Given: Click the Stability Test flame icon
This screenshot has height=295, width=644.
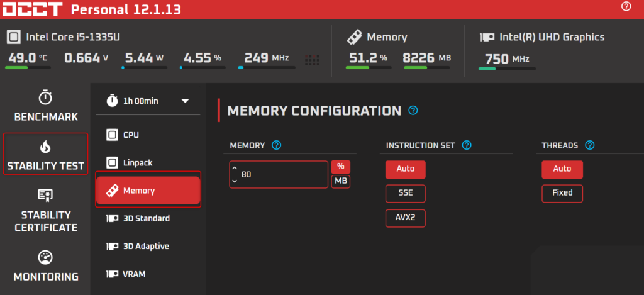Looking at the screenshot, I should [45, 147].
